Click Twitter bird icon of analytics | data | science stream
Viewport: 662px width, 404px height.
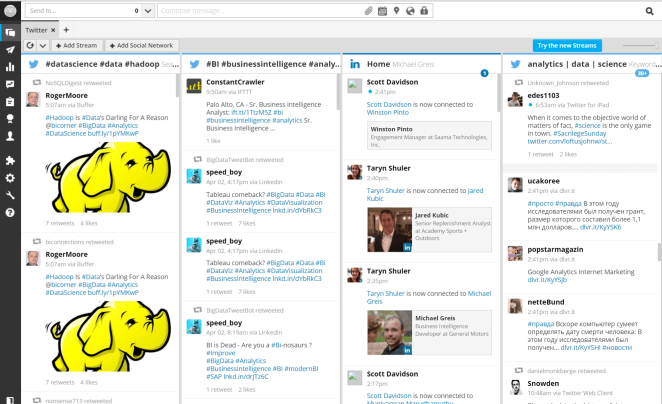pos(515,64)
